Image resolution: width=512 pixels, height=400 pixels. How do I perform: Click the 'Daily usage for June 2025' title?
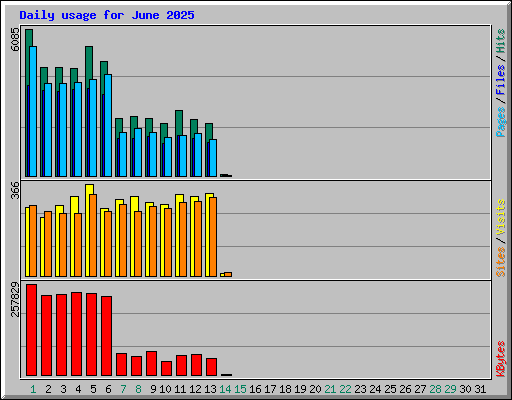pos(107,15)
